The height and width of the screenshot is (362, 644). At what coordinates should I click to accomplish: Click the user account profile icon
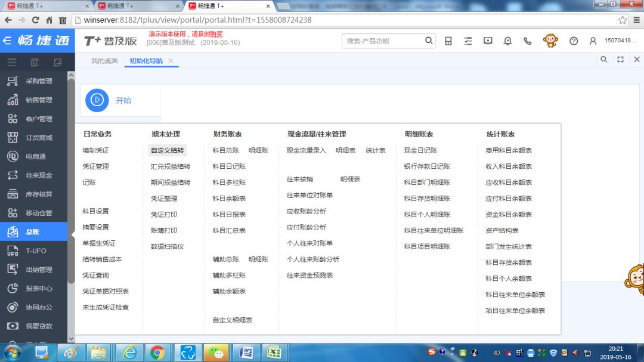pos(593,41)
